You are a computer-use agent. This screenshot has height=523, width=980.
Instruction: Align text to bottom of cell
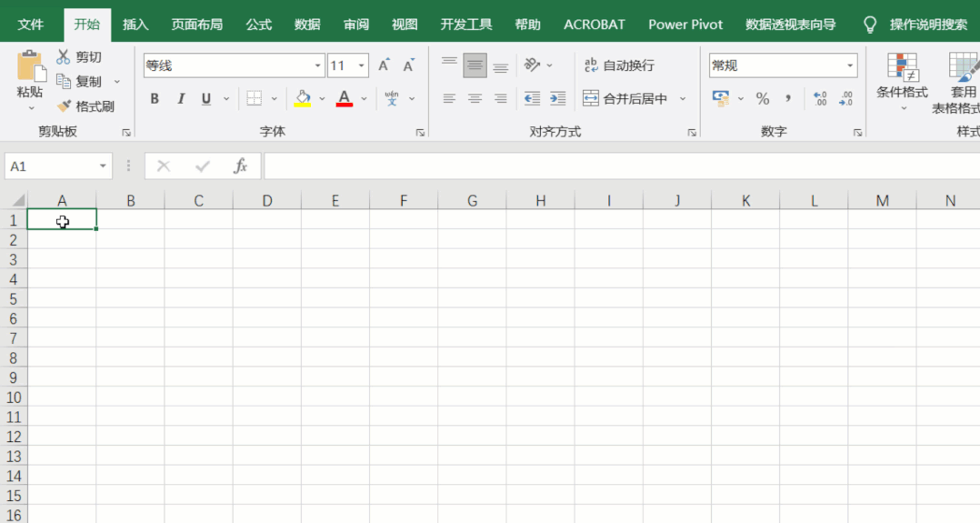[x=501, y=65]
